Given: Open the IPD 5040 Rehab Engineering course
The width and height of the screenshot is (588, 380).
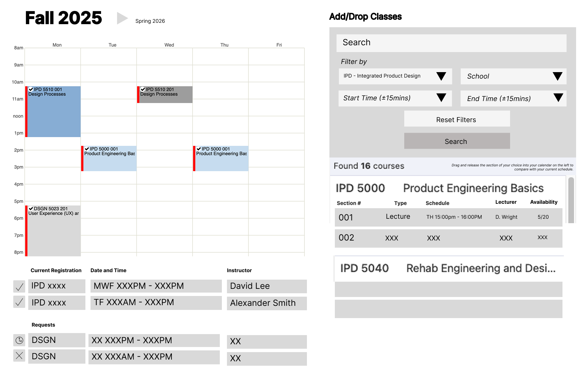Looking at the screenshot, I should pyautogui.click(x=448, y=268).
